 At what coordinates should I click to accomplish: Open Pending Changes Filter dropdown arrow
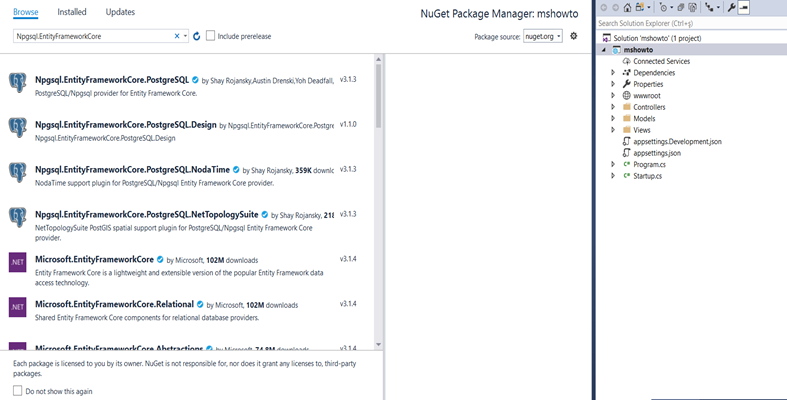click(x=672, y=8)
